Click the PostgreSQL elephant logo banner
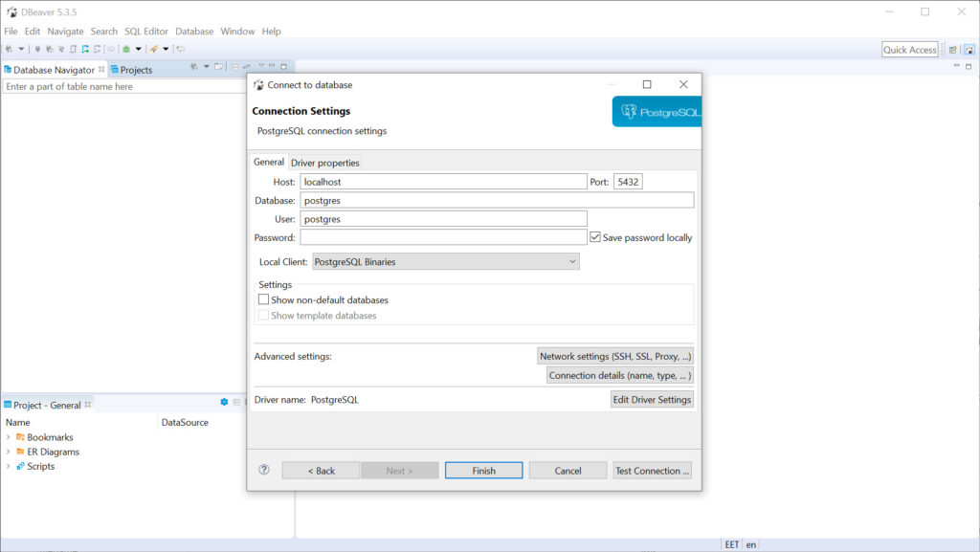Screen dimensions: 980x552 coord(657,111)
